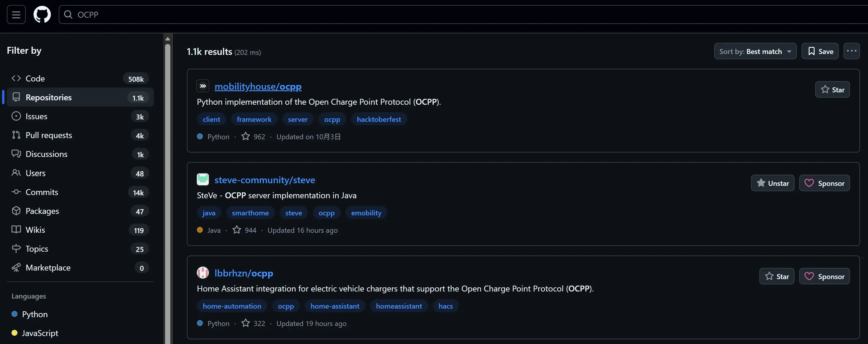The width and height of the screenshot is (868, 344).
Task: Star the mobilityhouse/ocpp repository
Action: pos(832,89)
